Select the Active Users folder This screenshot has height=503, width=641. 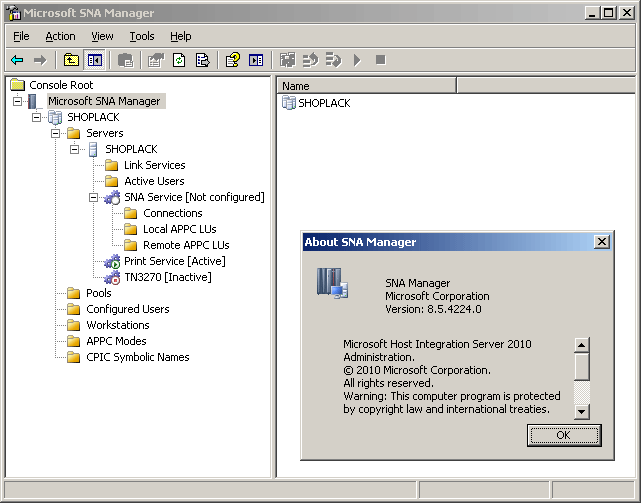click(x=154, y=181)
